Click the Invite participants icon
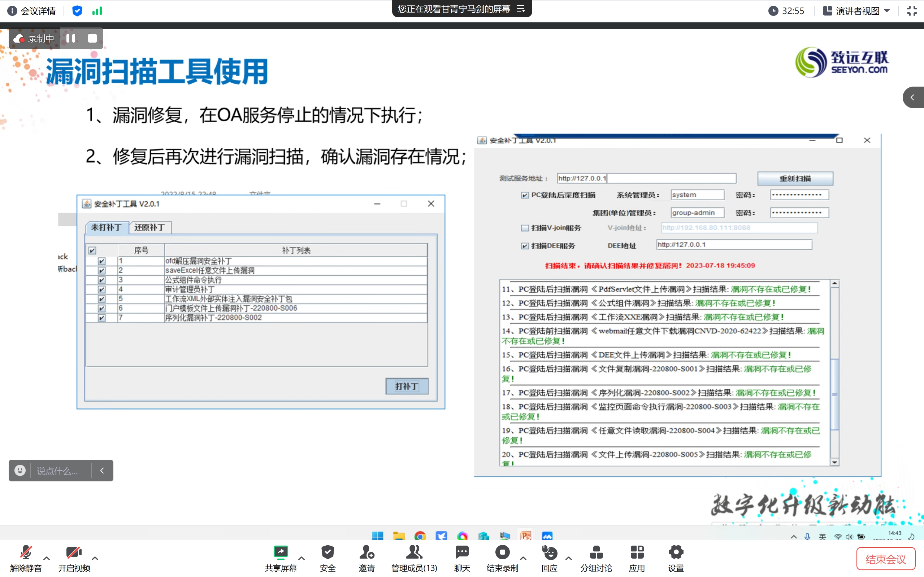The height and width of the screenshot is (577, 924). click(x=366, y=552)
